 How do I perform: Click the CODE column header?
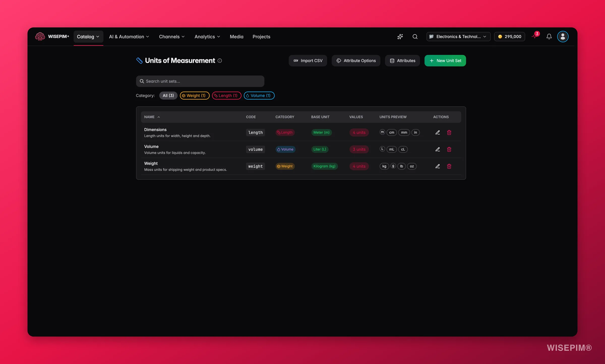pos(251,117)
